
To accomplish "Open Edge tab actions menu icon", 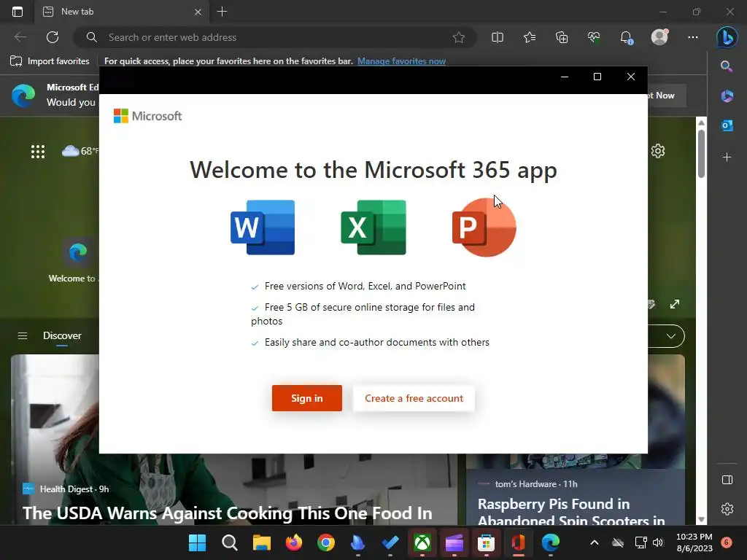I will pos(18,12).
